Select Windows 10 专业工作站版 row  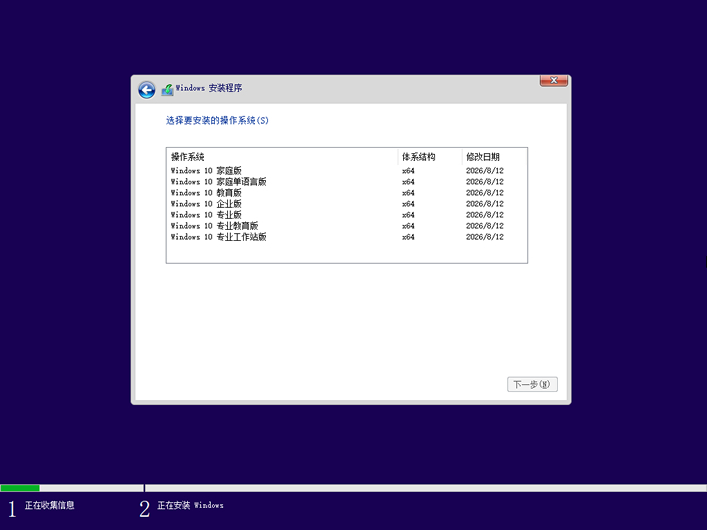(x=346, y=237)
